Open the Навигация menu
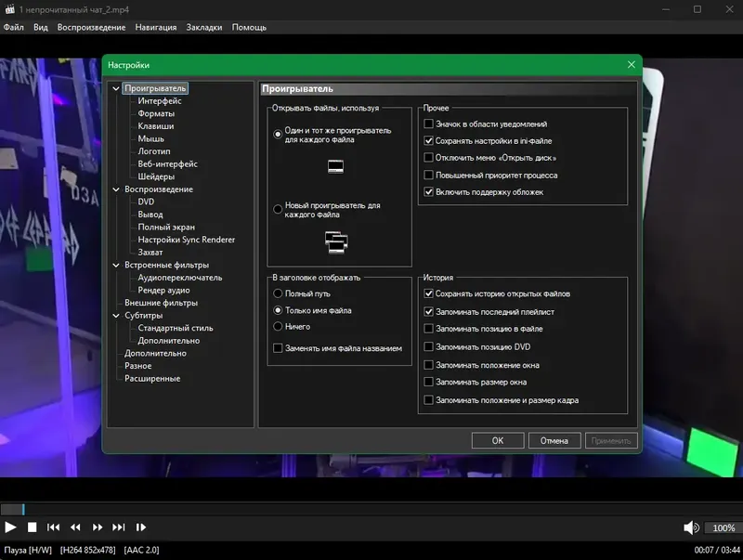The width and height of the screenshot is (743, 560). coord(156,28)
